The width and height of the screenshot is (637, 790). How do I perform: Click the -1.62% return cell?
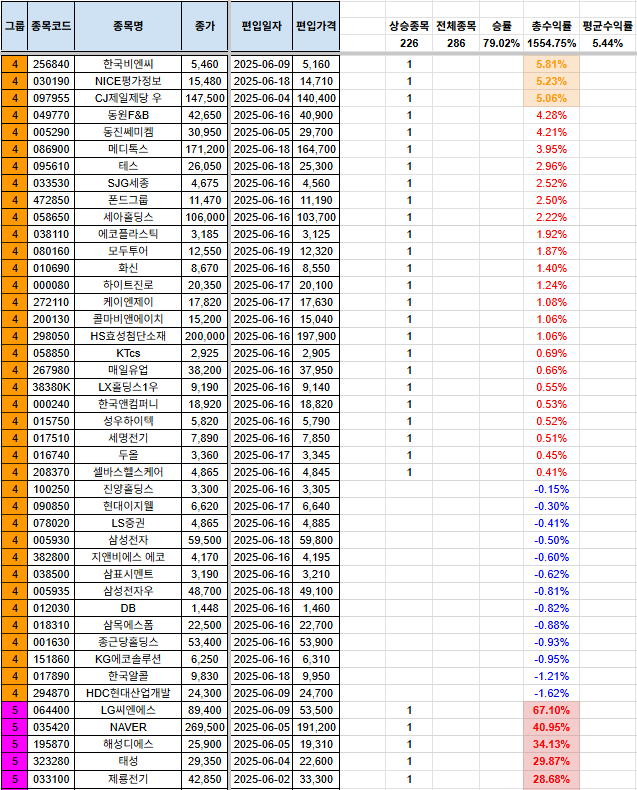pyautogui.click(x=551, y=693)
